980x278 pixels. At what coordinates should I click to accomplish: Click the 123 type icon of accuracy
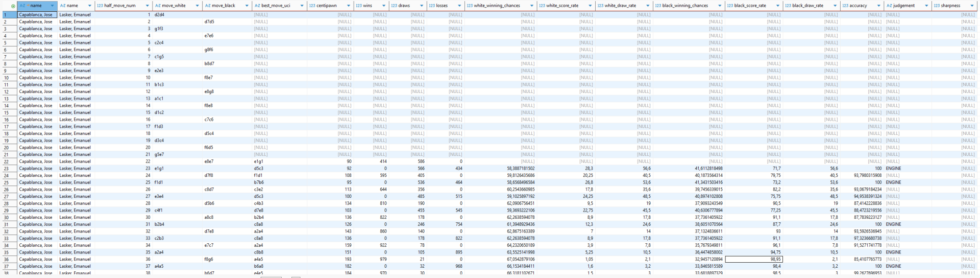[845, 6]
